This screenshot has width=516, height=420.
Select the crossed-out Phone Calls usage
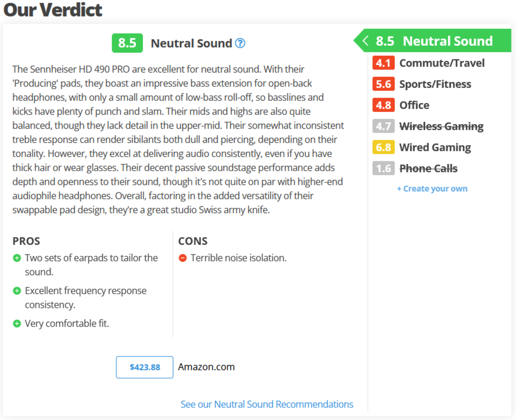click(x=428, y=168)
